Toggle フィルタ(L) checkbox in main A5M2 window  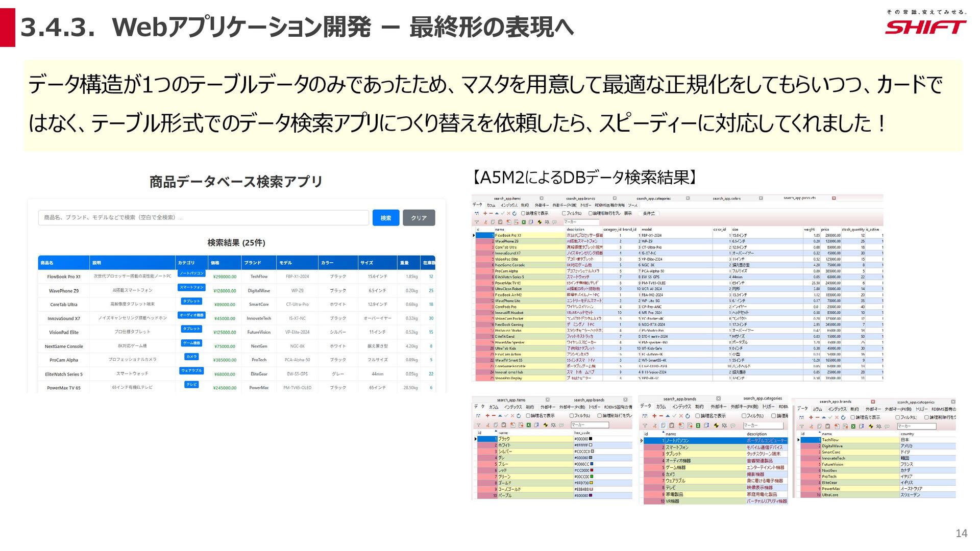tap(564, 213)
